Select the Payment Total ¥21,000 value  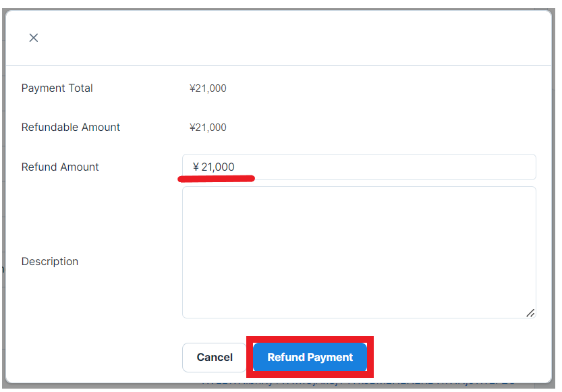coord(208,88)
